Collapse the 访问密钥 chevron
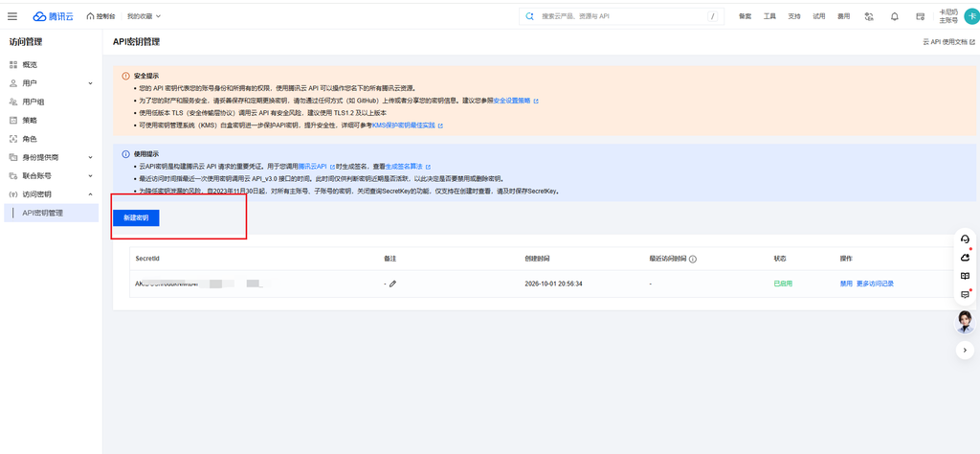The height and width of the screenshot is (454, 980). pyautogui.click(x=90, y=194)
